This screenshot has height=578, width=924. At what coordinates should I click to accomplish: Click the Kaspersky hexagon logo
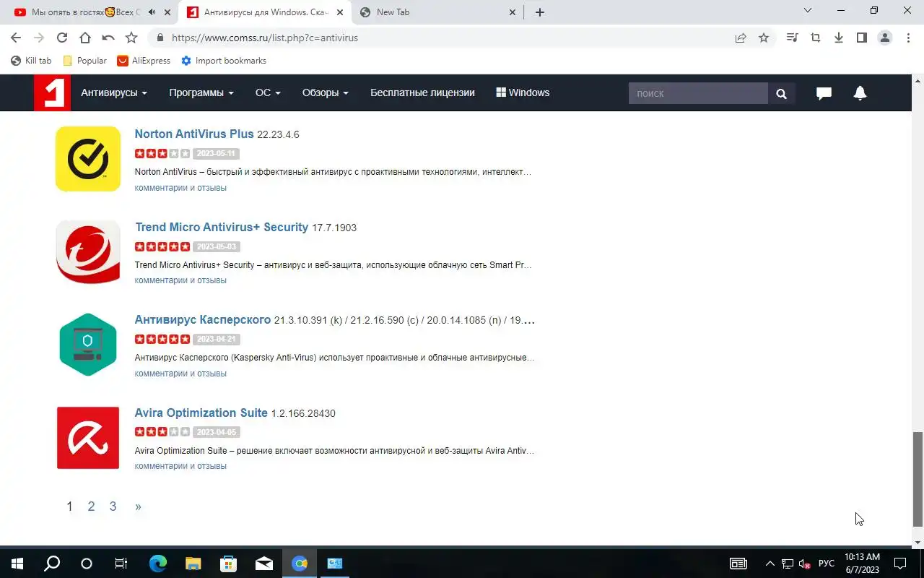pos(88,345)
